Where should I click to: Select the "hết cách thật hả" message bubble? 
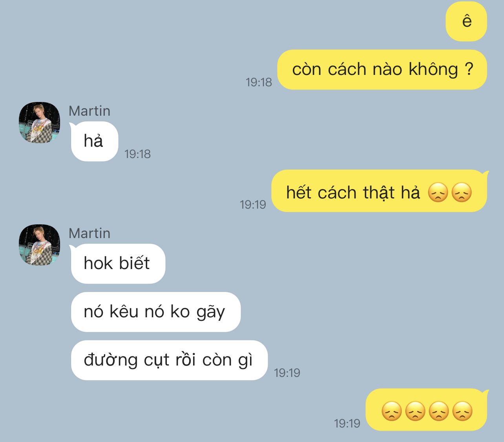click(380, 191)
